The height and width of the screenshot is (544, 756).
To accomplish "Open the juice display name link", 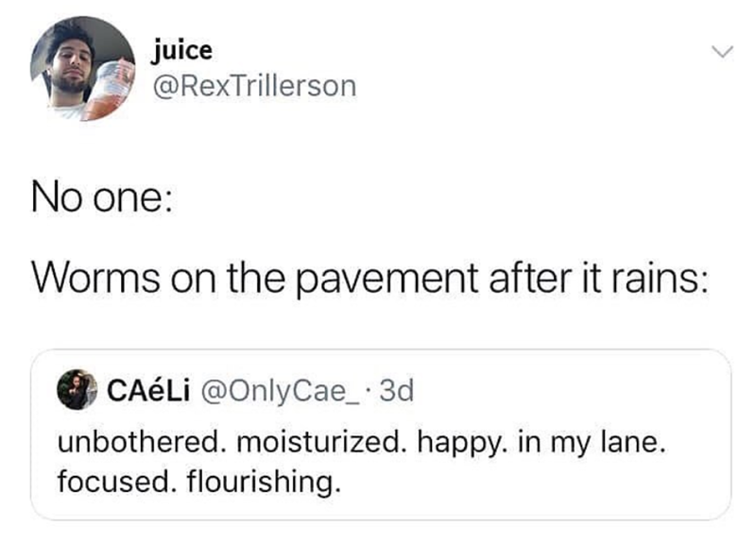I will [181, 49].
